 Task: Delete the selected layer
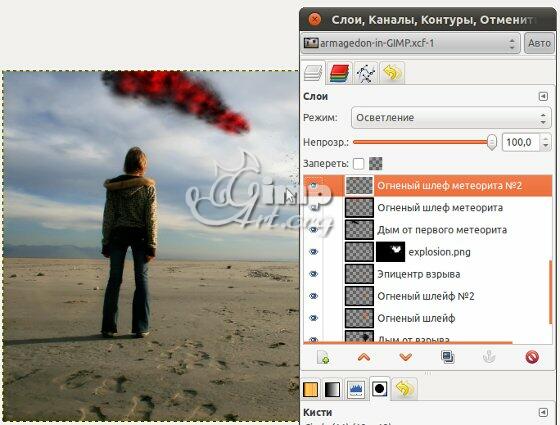(x=532, y=357)
